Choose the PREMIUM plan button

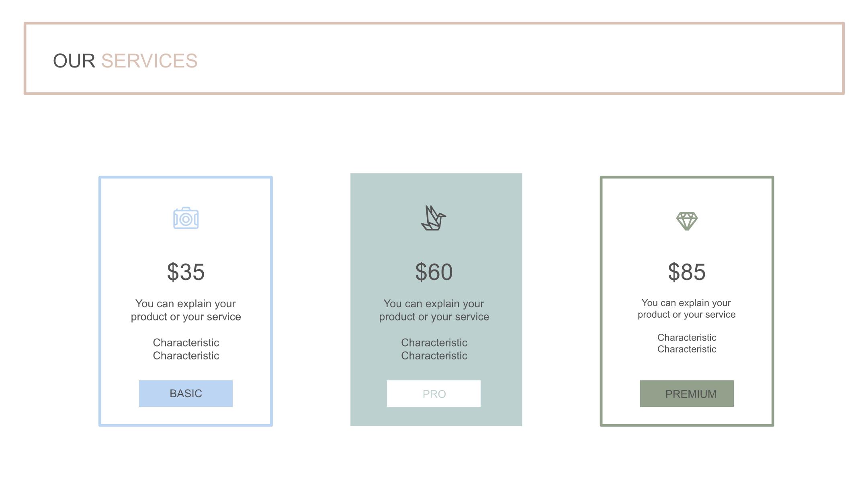(x=687, y=394)
